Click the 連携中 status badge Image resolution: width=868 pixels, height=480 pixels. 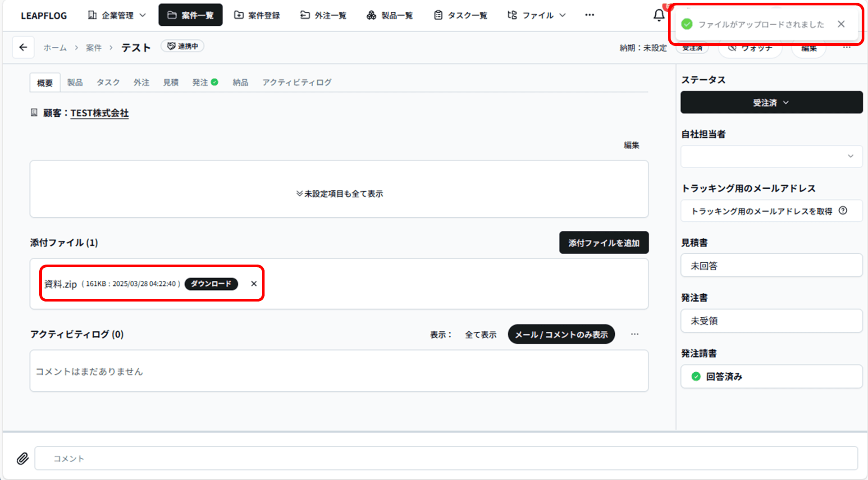(183, 46)
